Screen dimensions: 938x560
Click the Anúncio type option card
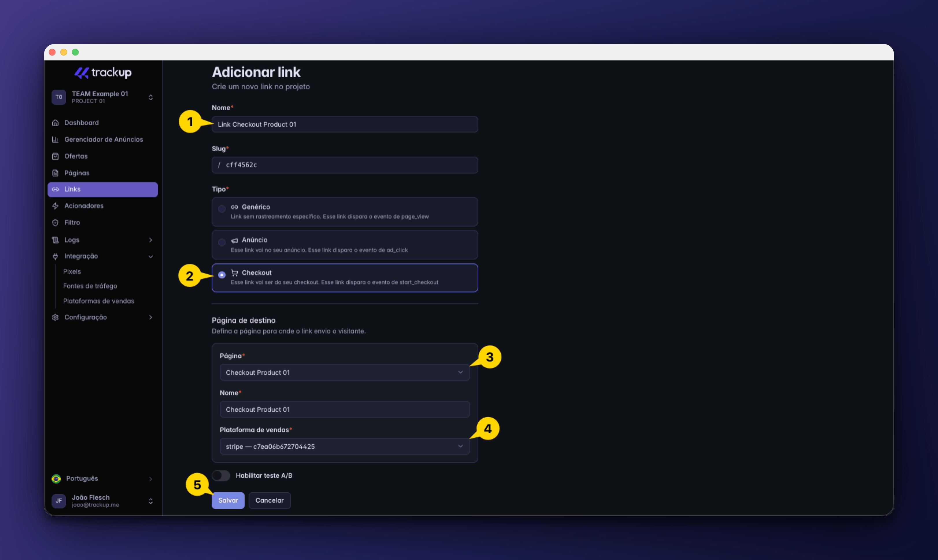tap(345, 245)
